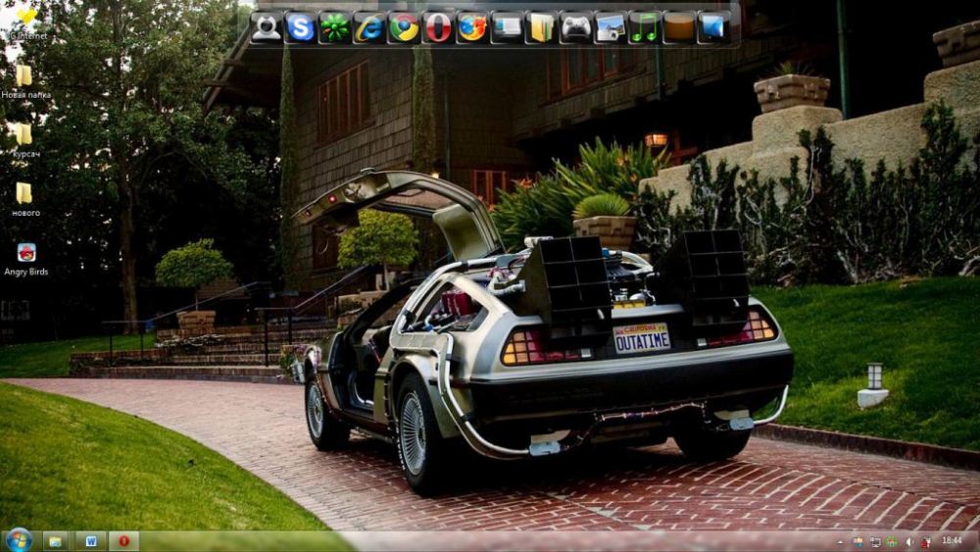Open the G.Internet desktop shortcut

click(x=26, y=24)
